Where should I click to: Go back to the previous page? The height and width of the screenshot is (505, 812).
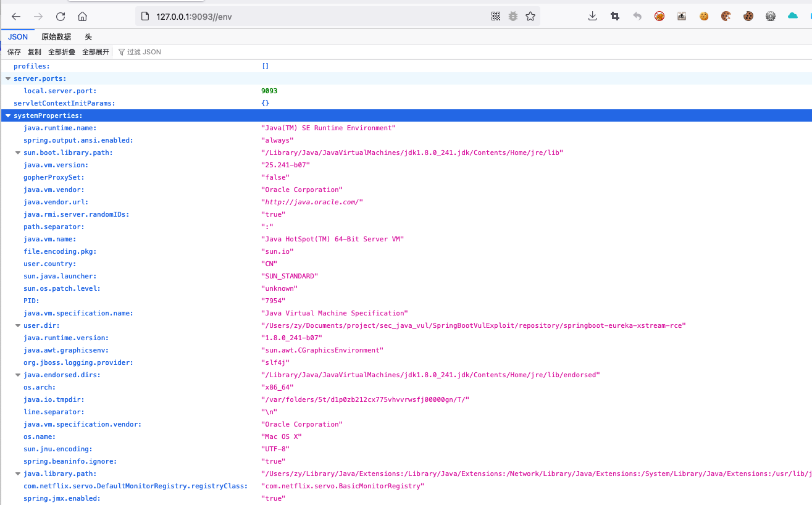pyautogui.click(x=16, y=16)
